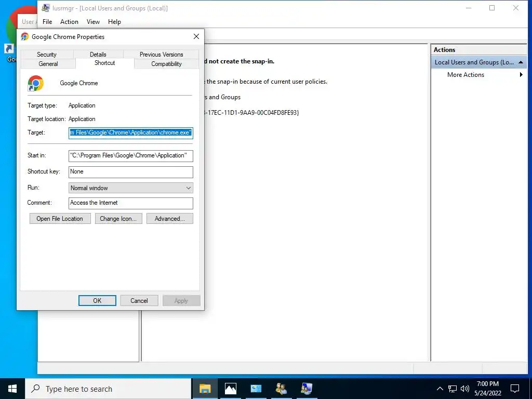Image resolution: width=532 pixels, height=399 pixels.
Task: Open the Windows Start menu
Action: coord(12,389)
